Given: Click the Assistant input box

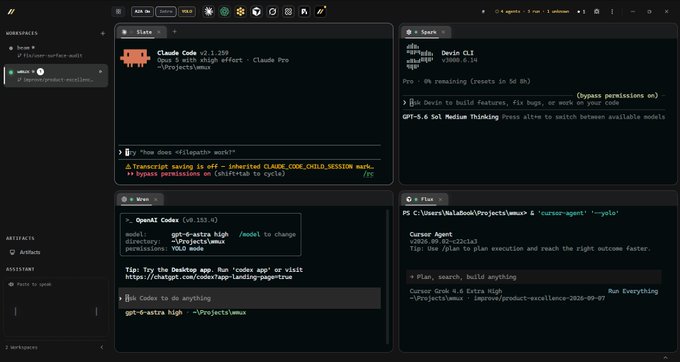Looking at the screenshot, I should click(56, 307).
